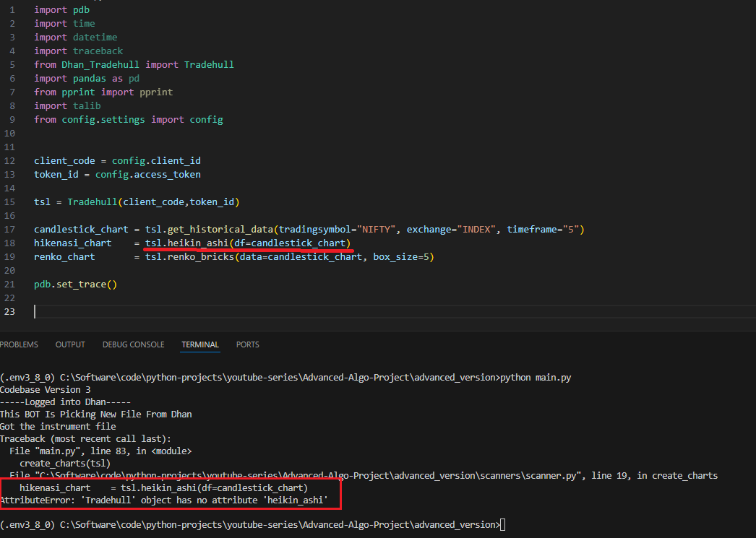Viewport: 756px width, 538px height.
Task: Switch to the PORTS tab
Action: click(x=247, y=344)
